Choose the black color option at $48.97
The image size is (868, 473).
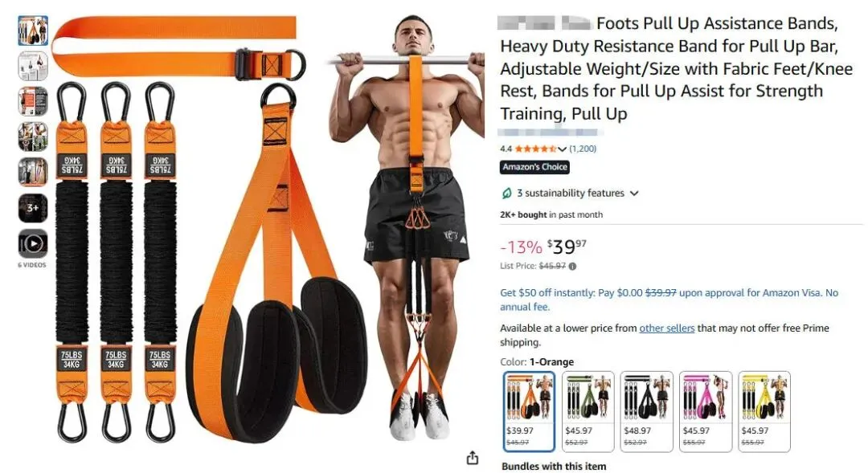point(646,411)
